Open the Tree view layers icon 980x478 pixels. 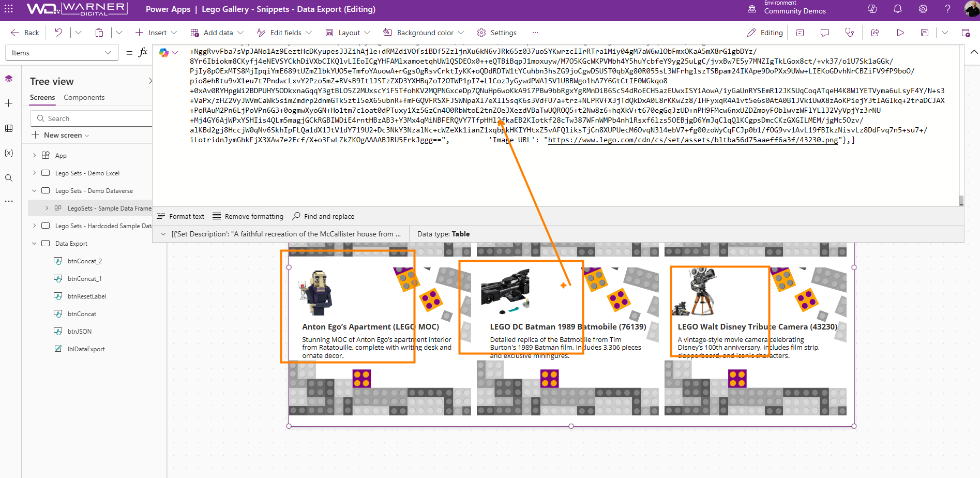9,79
